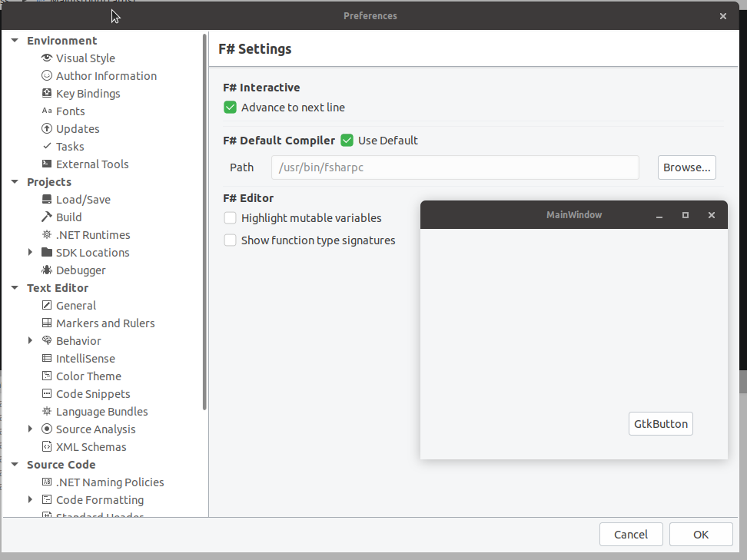Open the IntelliSense settings page
747x560 pixels.
85,358
